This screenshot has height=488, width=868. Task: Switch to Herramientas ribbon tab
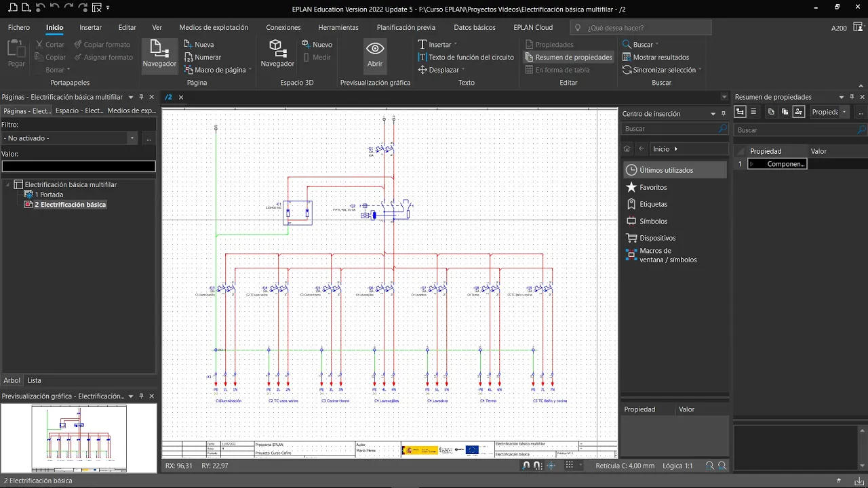tap(338, 28)
